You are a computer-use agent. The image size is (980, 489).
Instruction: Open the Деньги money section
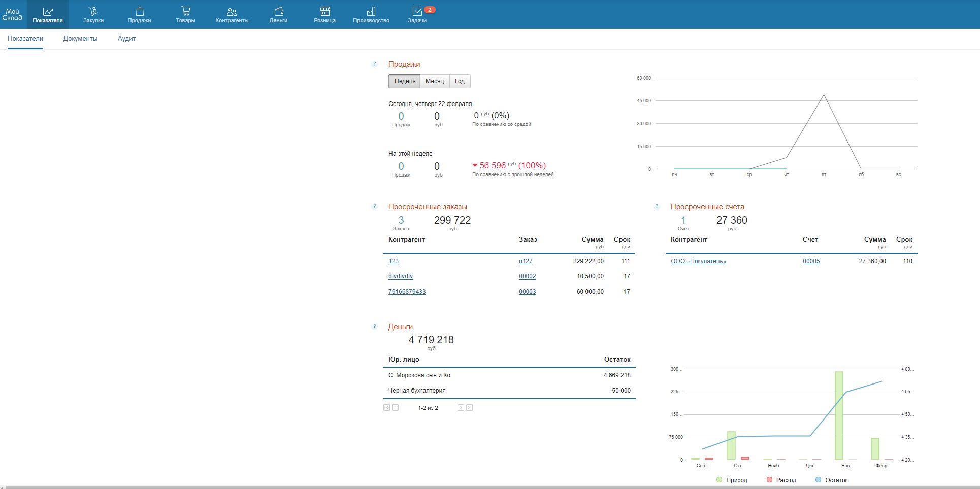tap(278, 15)
